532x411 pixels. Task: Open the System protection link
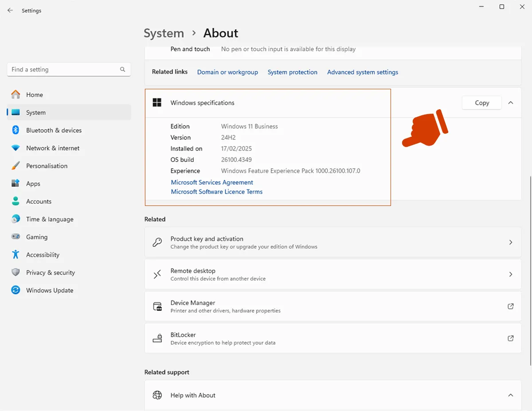pos(293,72)
